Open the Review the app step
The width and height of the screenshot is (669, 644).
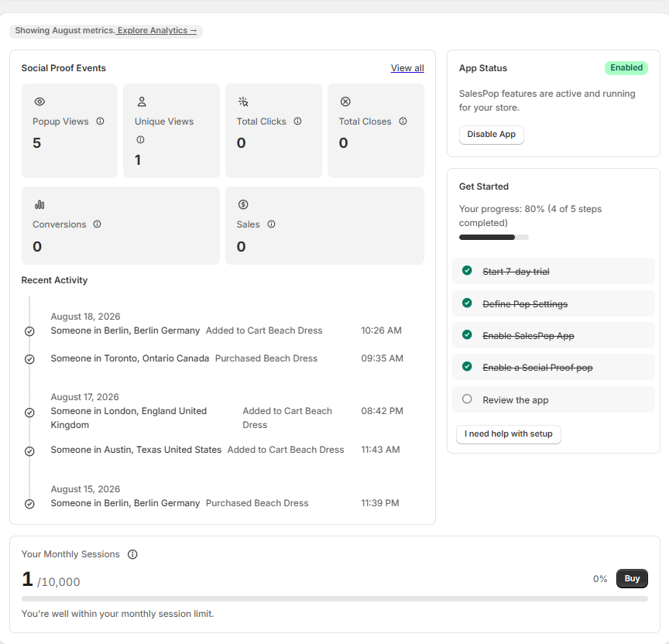click(554, 399)
